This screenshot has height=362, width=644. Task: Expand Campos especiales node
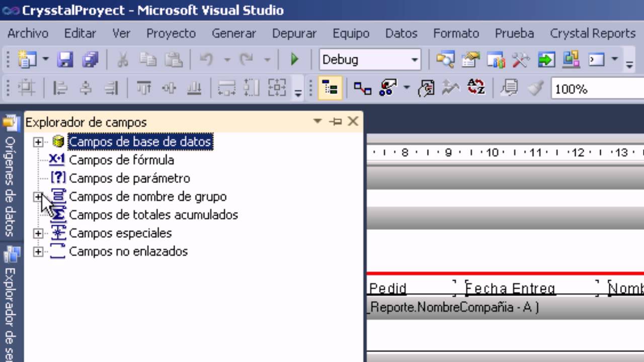pos(38,233)
